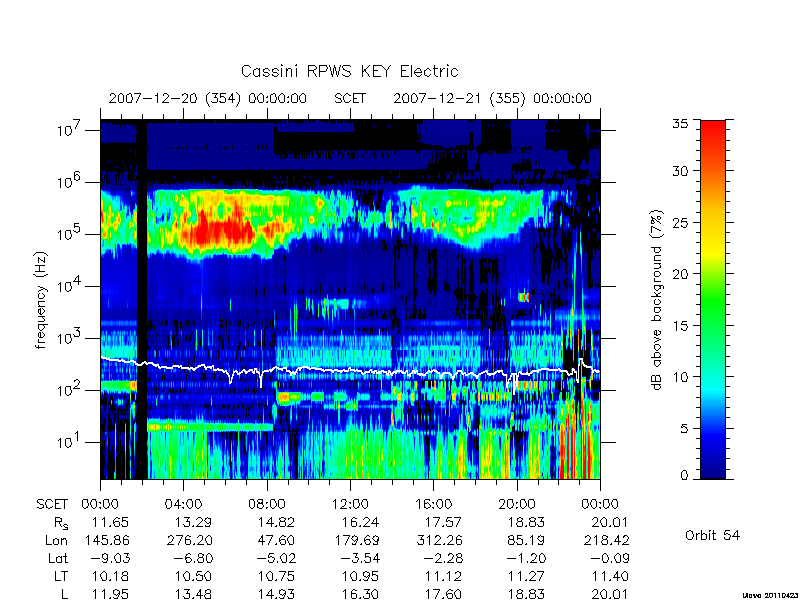
Task: Click the color bar tick label "30"
Action: coord(681,171)
